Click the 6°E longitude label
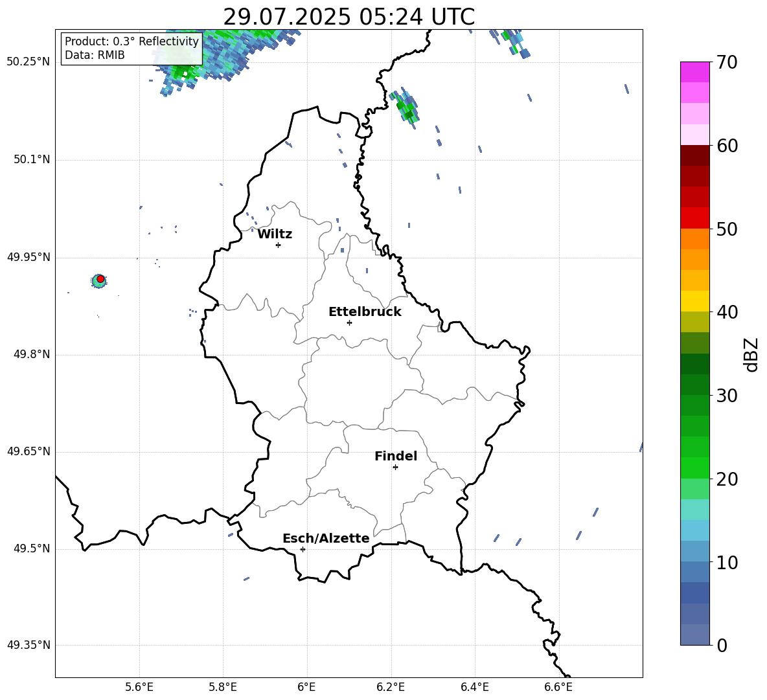Image resolution: width=767 pixels, height=700 pixels. pos(306,687)
